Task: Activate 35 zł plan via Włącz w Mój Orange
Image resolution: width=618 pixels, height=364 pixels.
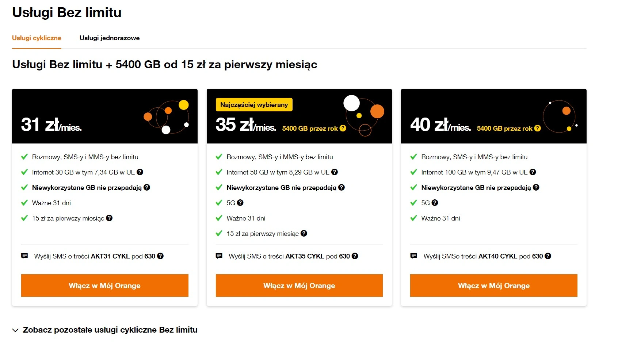Action: (299, 286)
